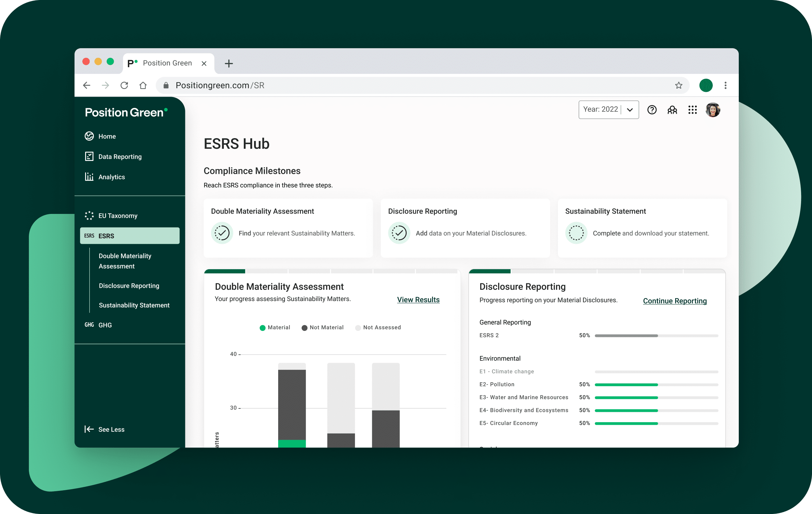Open Analytics from the sidebar
This screenshot has width=812, height=514.
(111, 177)
